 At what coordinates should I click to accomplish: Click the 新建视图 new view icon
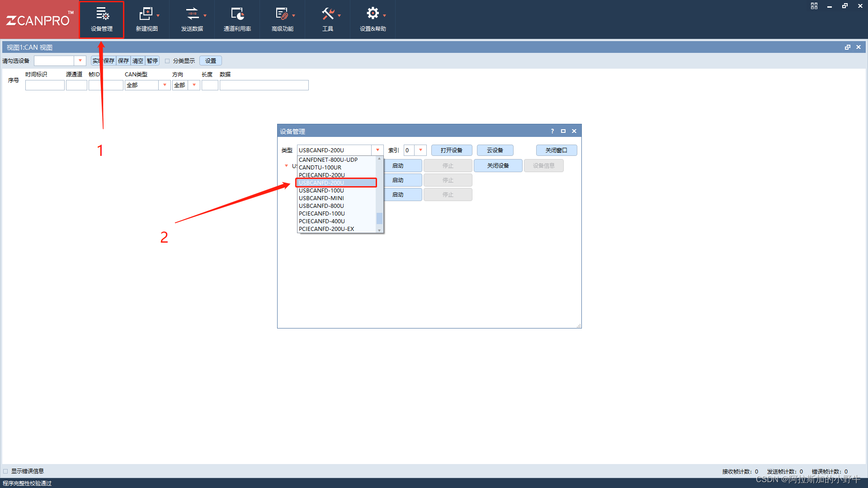coord(146,14)
